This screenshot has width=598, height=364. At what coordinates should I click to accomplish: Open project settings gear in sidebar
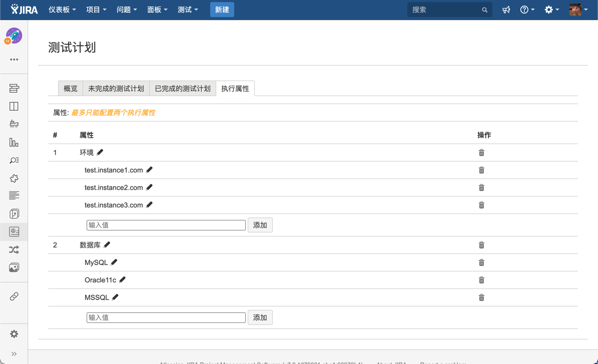[x=14, y=334]
